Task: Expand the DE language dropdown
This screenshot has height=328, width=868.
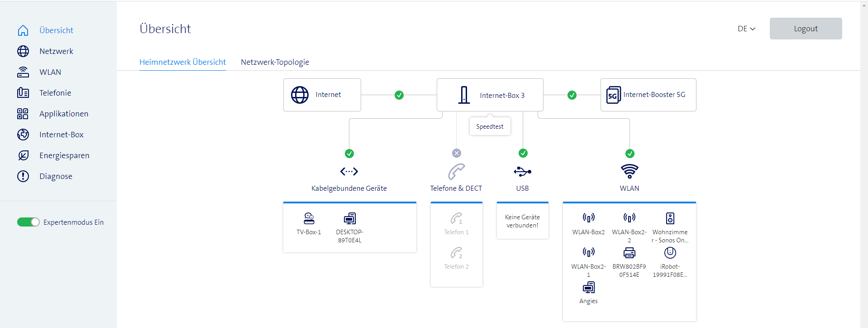Action: pos(746,29)
